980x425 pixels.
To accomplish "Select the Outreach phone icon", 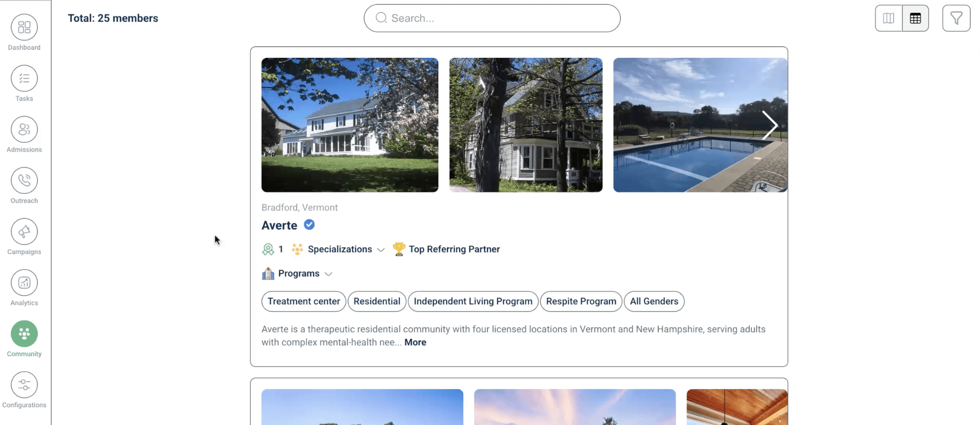I will point(24,181).
